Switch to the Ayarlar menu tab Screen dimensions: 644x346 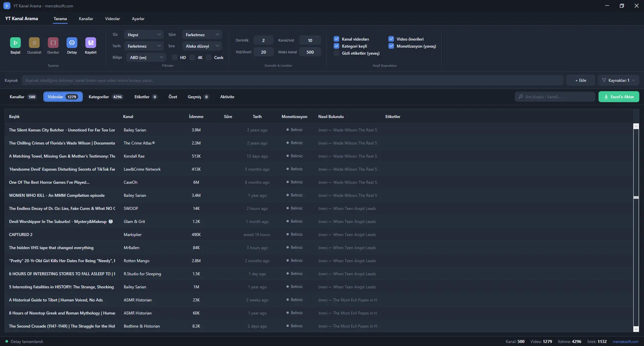[138, 19]
